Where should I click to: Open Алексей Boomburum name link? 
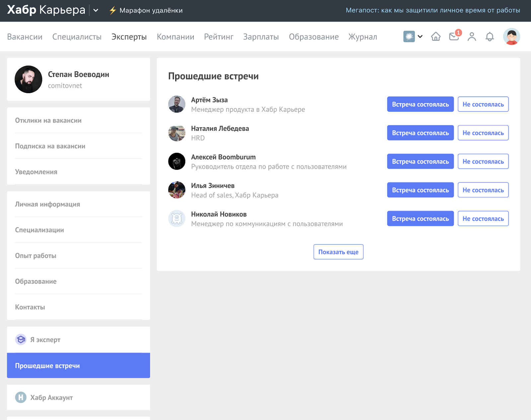[x=223, y=157]
